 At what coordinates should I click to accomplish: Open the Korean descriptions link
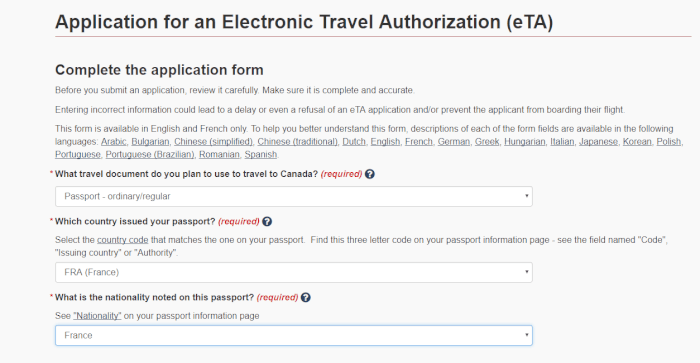point(637,142)
